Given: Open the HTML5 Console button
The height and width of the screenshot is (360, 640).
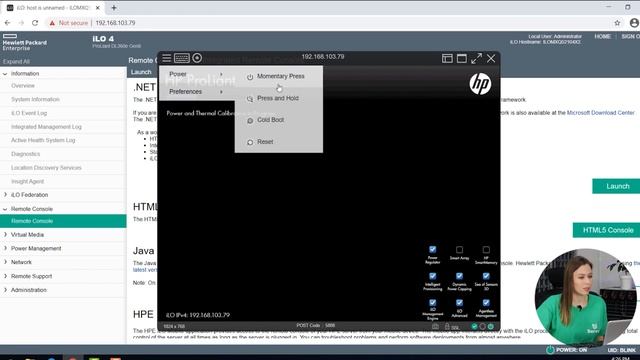Looking at the screenshot, I should click(x=607, y=230).
